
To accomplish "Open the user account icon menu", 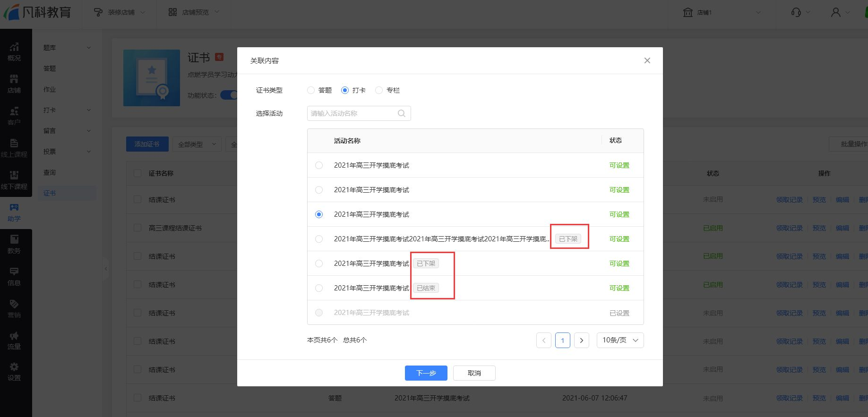I will click(x=836, y=12).
